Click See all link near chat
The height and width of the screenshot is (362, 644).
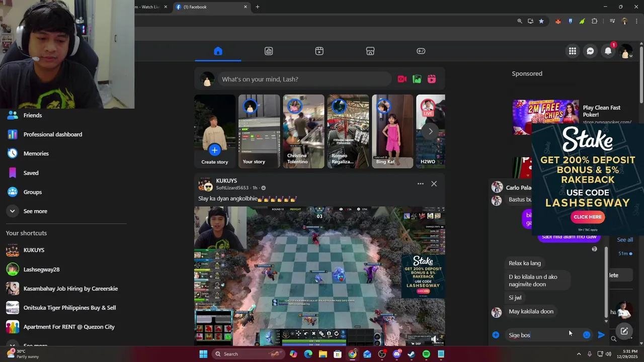click(x=625, y=240)
